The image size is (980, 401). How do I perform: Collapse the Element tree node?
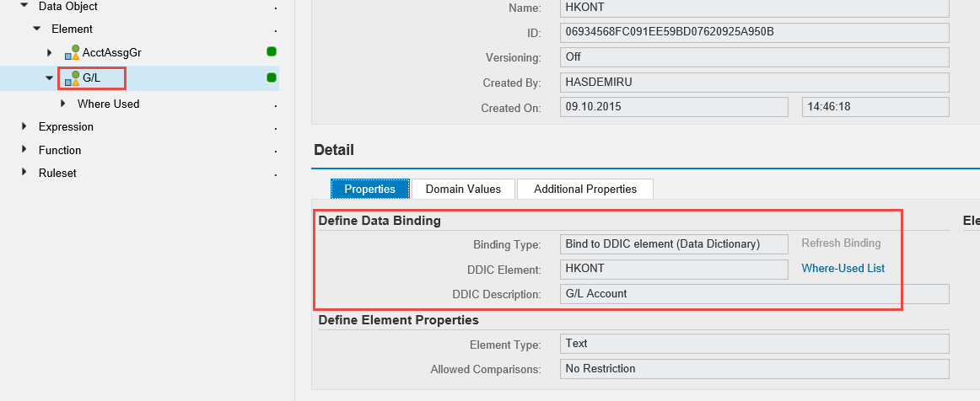coord(36,29)
